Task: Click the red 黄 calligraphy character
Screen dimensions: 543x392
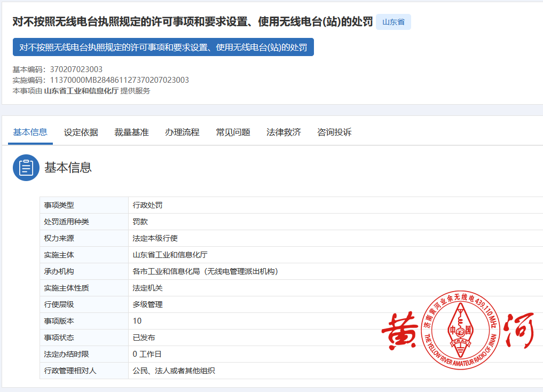Action: pyautogui.click(x=400, y=330)
